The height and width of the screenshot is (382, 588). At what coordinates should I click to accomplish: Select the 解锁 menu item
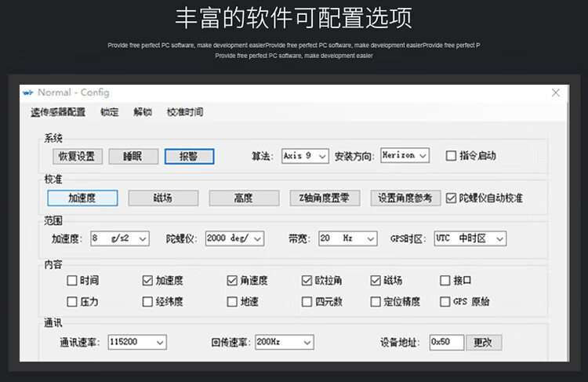[143, 112]
